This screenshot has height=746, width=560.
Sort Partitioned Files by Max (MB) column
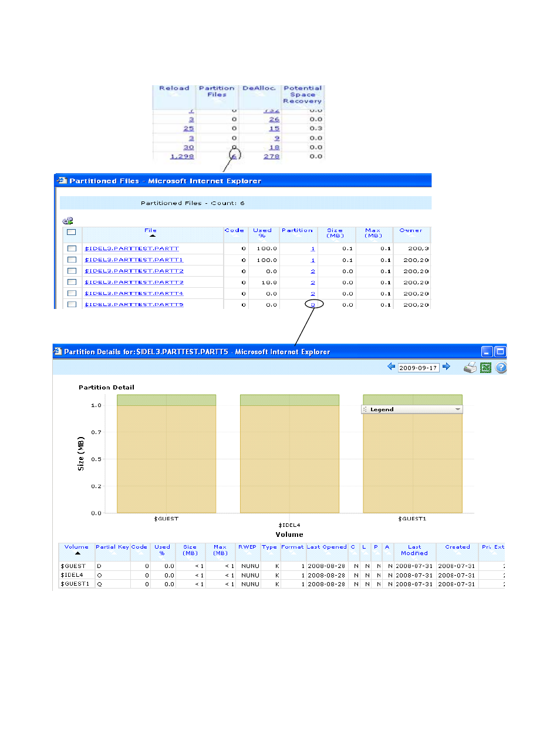point(373,233)
